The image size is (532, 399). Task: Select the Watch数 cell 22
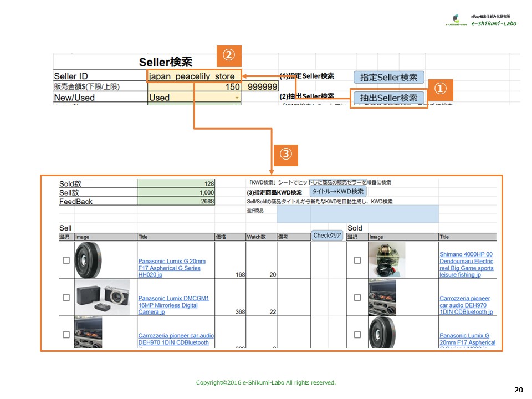[x=261, y=297]
